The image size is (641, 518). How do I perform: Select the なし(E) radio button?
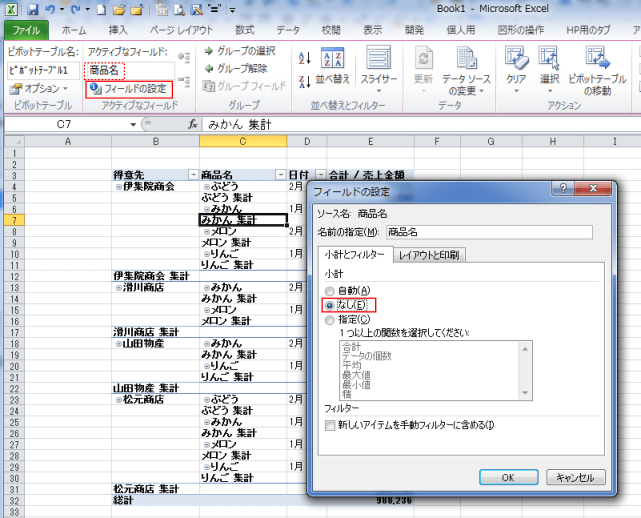[329, 305]
